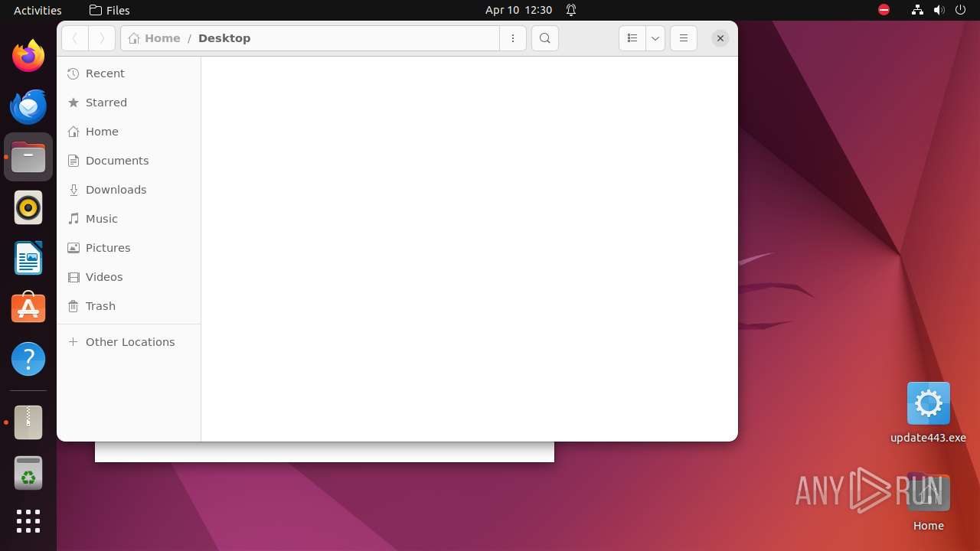Open the Files hamburger menu
This screenshot has height=551, width=980.
click(x=684, y=38)
